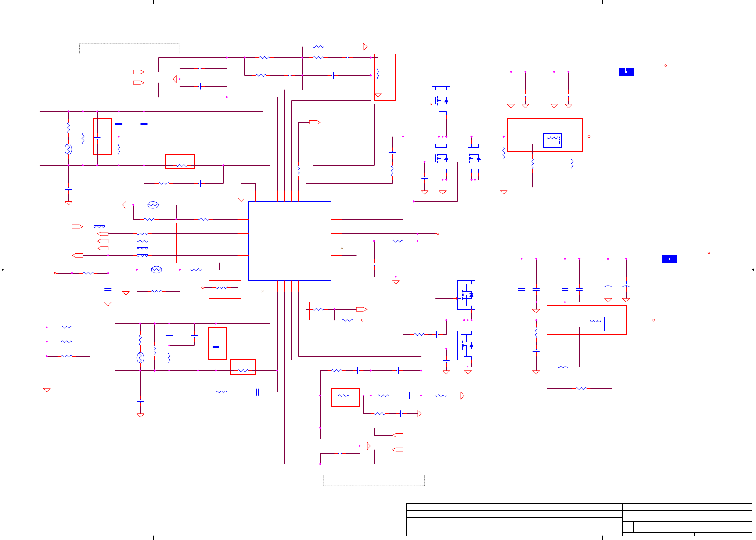Click no-connect X marker right of central IC
756x540 pixels.
click(342, 248)
